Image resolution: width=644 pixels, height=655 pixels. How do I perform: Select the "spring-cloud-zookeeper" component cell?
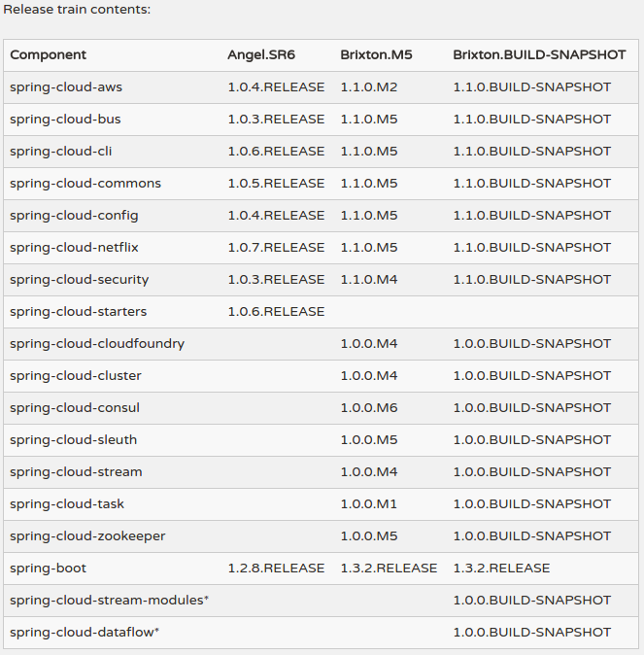point(87,535)
